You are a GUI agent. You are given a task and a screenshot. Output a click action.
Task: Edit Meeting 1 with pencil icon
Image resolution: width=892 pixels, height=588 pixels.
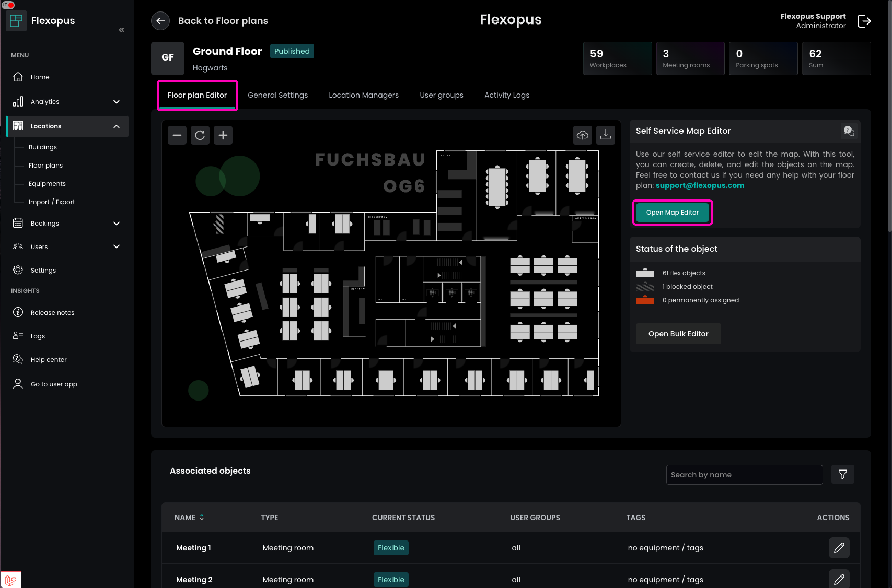(839, 548)
